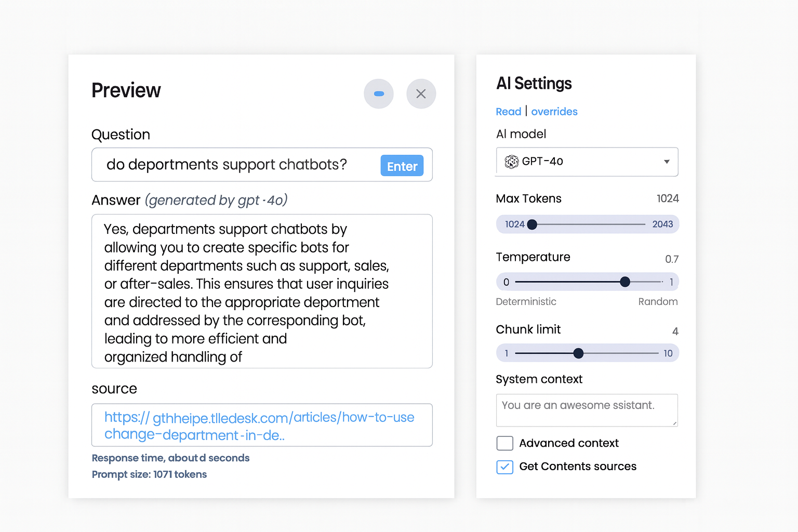Click the Max Tokens slider handle
798x532 pixels.
(x=532, y=224)
